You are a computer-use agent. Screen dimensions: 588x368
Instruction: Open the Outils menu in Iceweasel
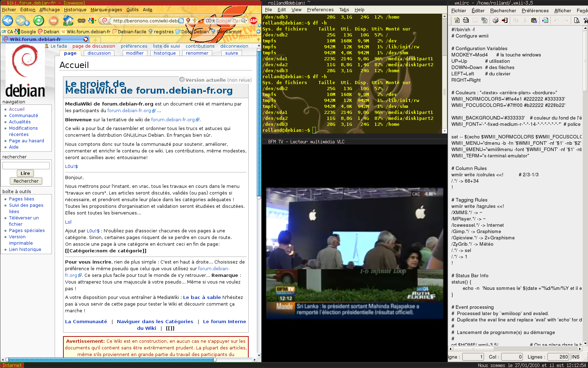click(132, 10)
